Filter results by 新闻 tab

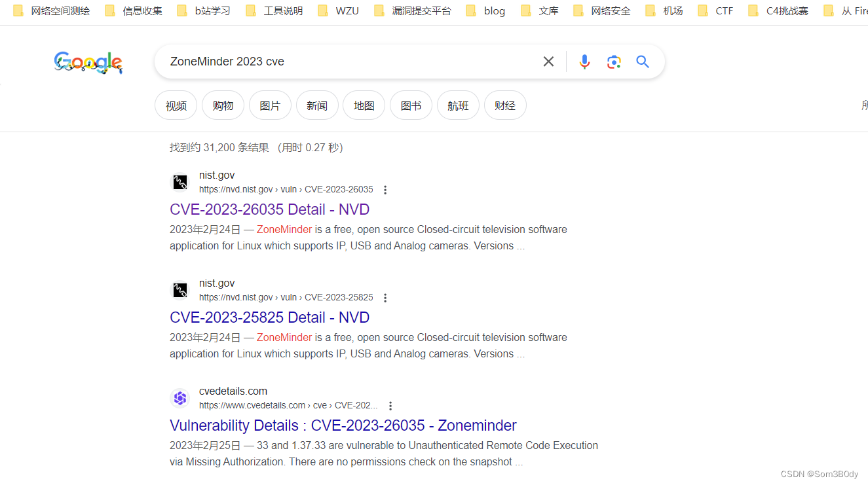pos(317,105)
